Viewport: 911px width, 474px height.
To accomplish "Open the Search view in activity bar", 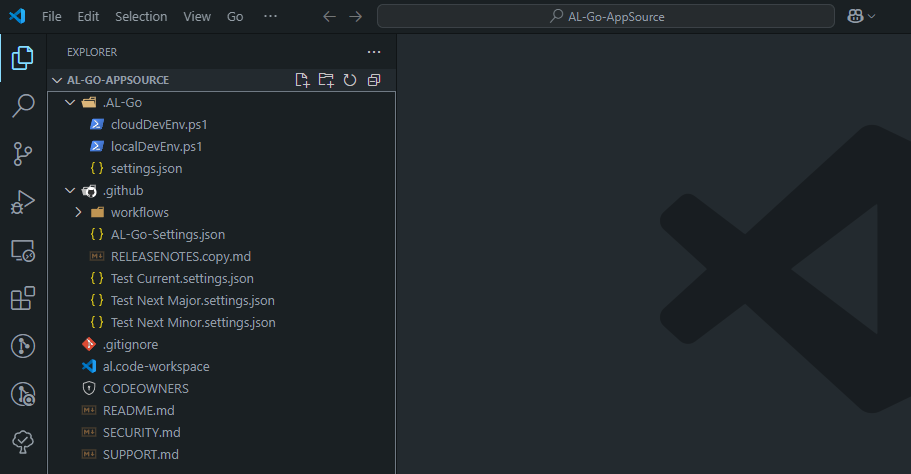I will (x=23, y=106).
